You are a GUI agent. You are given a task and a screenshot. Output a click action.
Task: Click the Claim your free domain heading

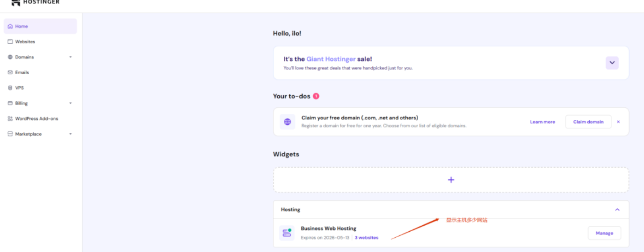click(x=360, y=118)
